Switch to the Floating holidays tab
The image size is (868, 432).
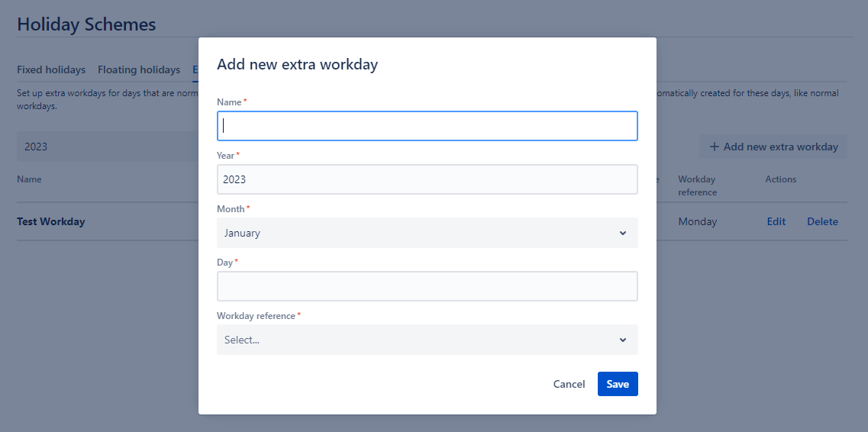pos(139,69)
